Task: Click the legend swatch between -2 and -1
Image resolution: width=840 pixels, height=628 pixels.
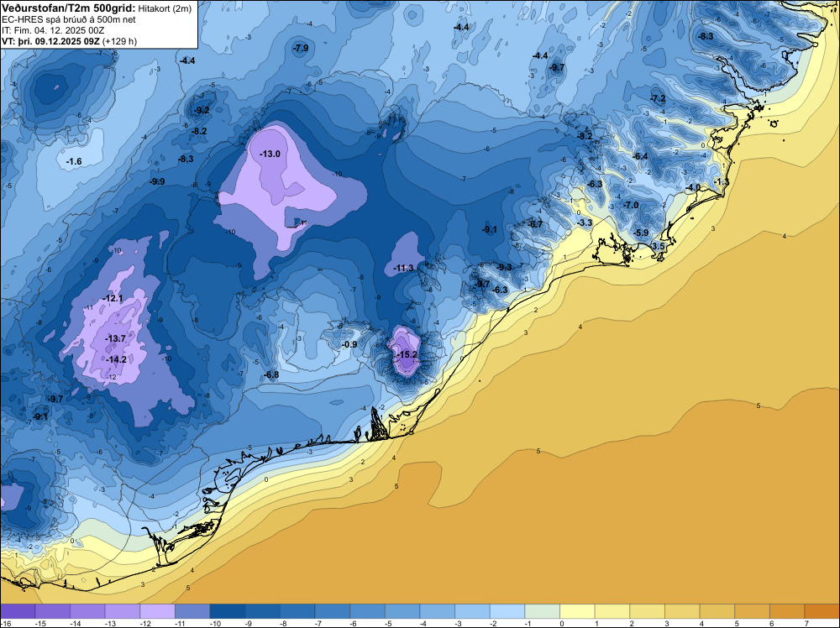Action: pos(508,611)
